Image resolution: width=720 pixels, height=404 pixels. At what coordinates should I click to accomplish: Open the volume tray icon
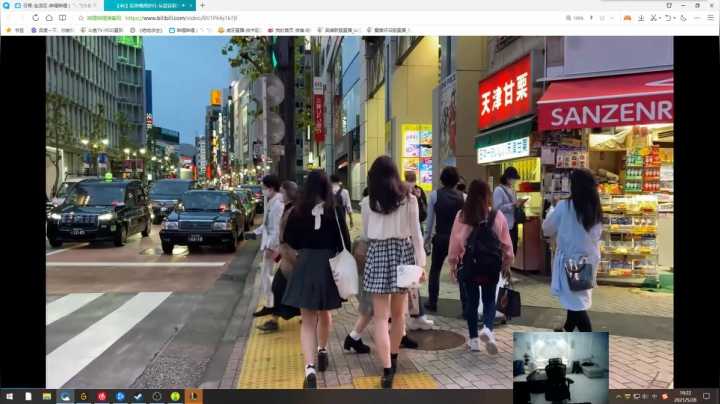(x=645, y=396)
